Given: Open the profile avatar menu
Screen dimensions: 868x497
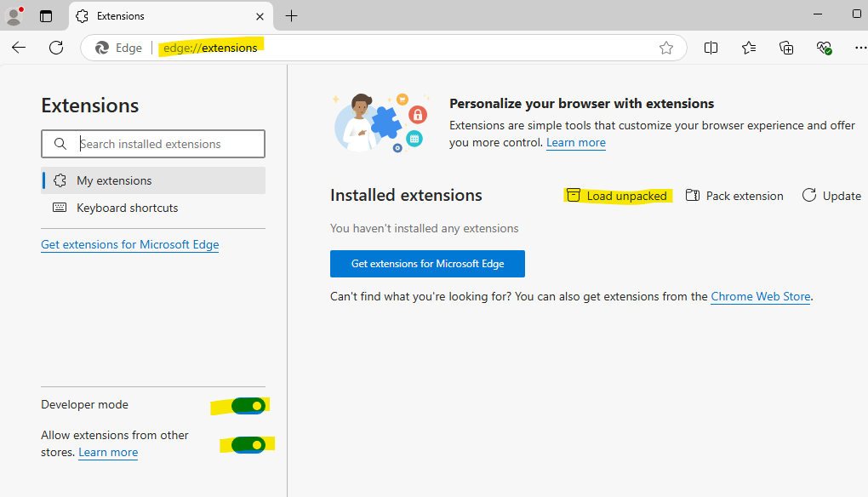Looking at the screenshot, I should point(14,16).
